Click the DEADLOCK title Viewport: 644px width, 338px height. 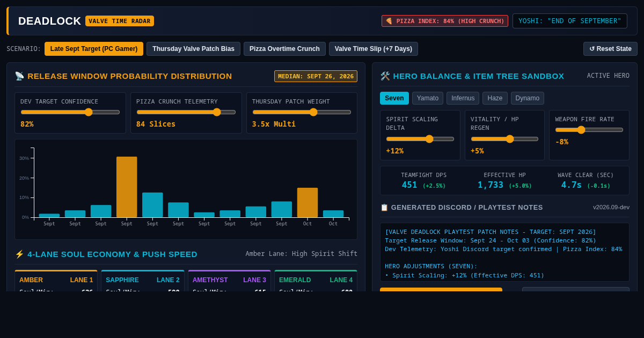click(50, 21)
